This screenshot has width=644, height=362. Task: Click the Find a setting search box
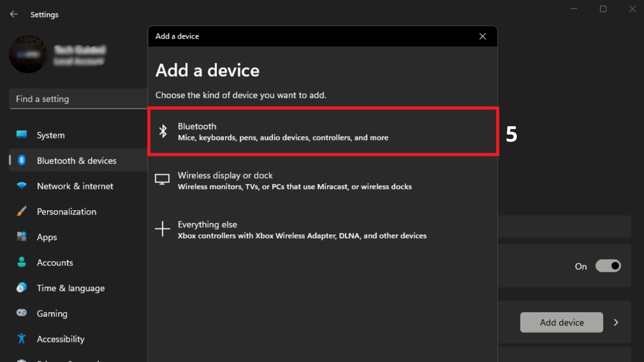(78, 99)
